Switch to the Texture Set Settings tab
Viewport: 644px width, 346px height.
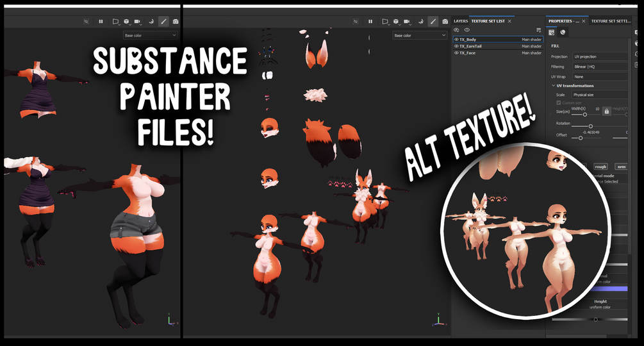click(611, 21)
